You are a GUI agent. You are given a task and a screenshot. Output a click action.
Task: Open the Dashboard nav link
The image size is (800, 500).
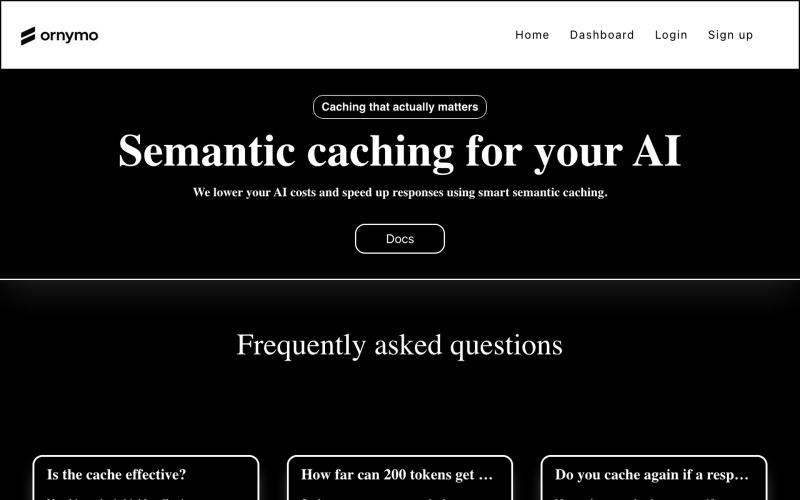pyautogui.click(x=602, y=35)
